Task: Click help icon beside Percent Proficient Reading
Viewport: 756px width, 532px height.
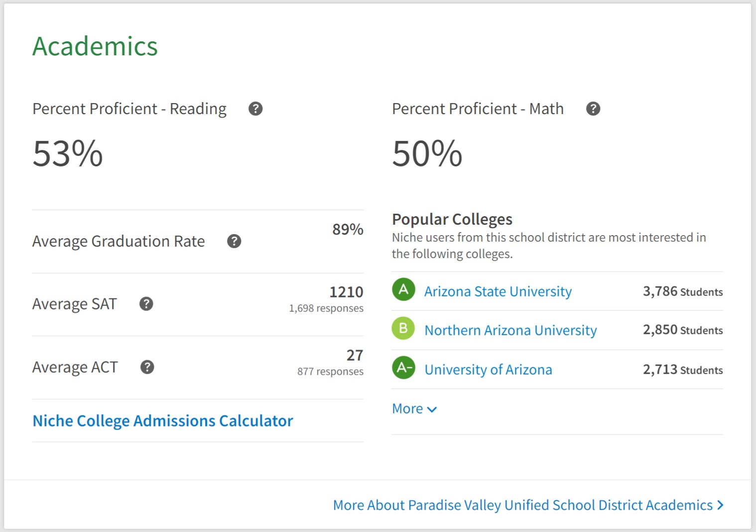Action: pos(255,109)
